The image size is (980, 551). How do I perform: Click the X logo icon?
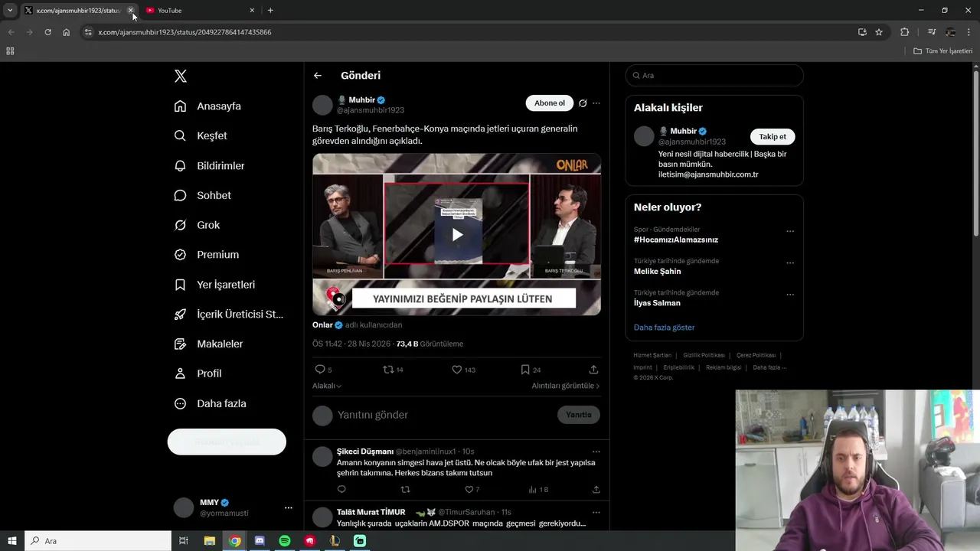181,76
